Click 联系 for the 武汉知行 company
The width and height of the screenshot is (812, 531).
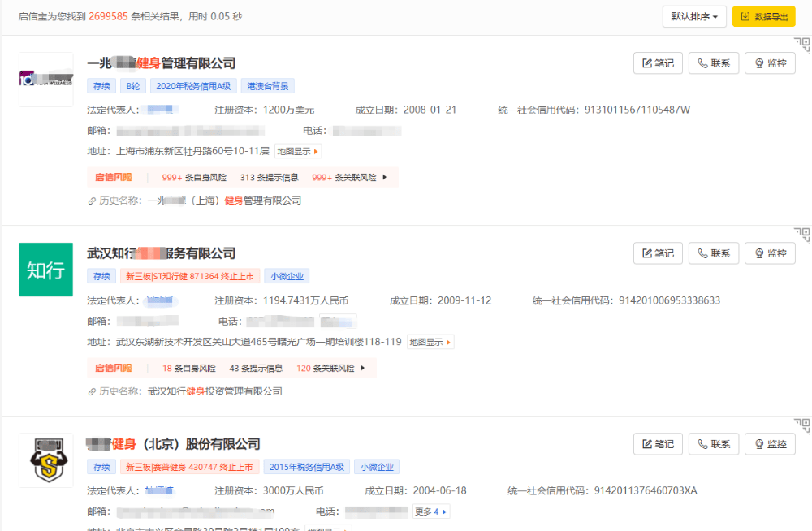[713, 253]
